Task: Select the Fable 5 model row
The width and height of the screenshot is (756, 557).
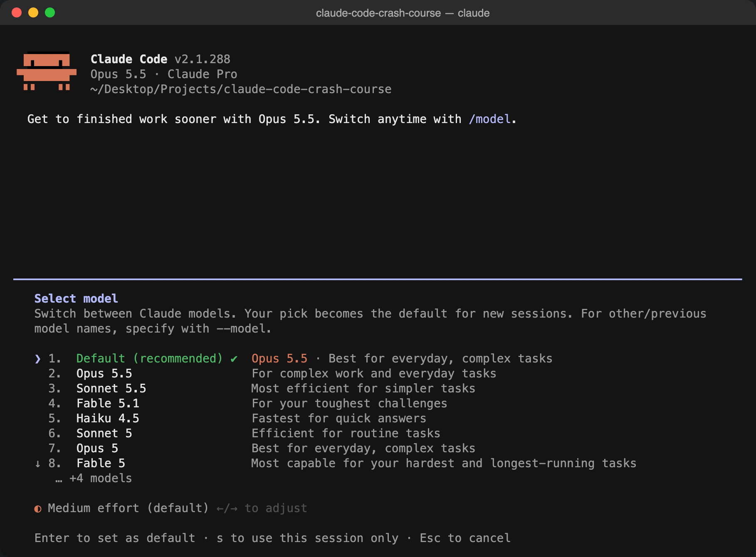Action: (101, 463)
